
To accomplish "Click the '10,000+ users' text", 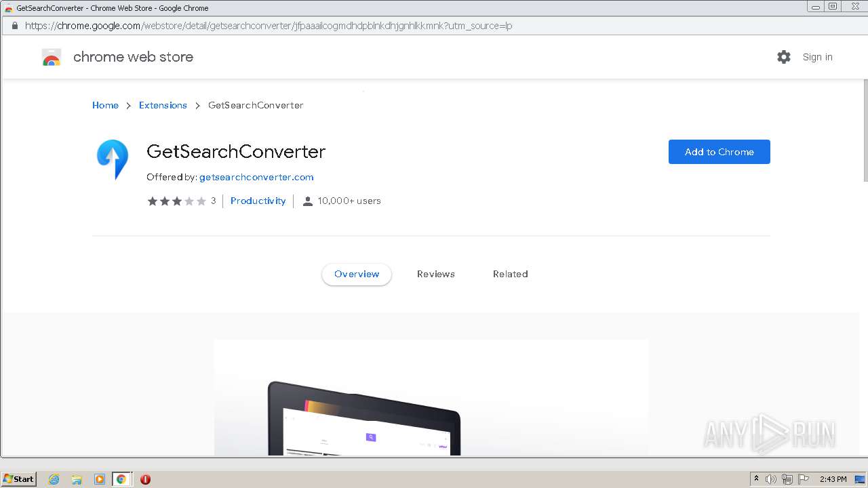I will [x=349, y=201].
